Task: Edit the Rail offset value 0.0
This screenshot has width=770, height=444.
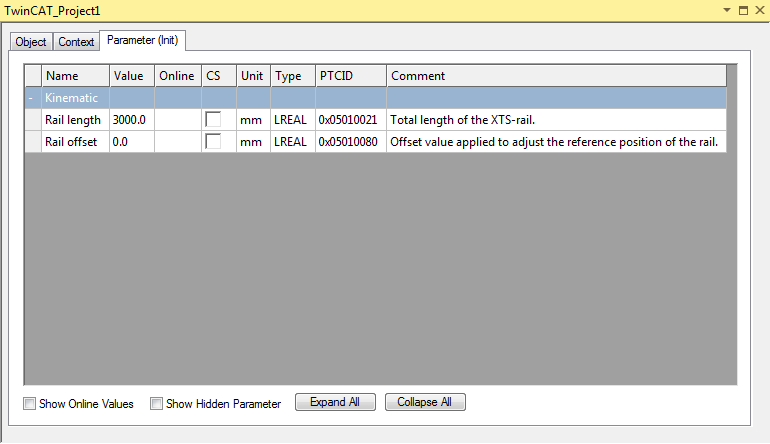Action: click(132, 142)
